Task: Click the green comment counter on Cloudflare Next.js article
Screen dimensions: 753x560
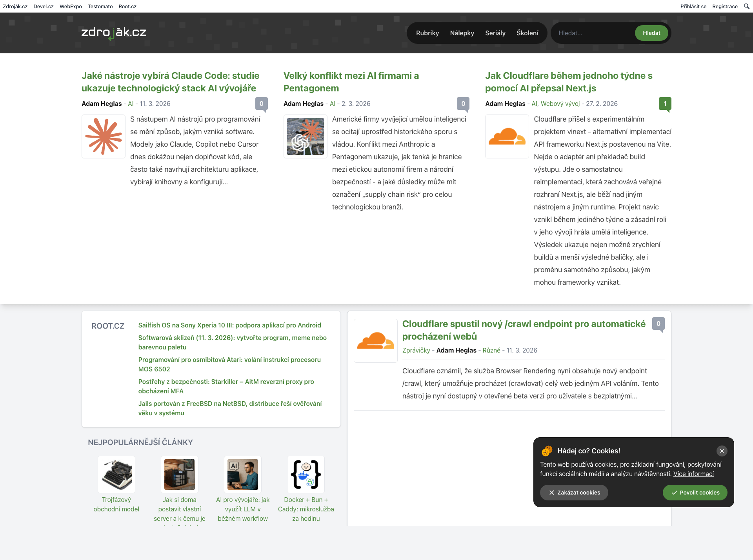Action: 665,104
